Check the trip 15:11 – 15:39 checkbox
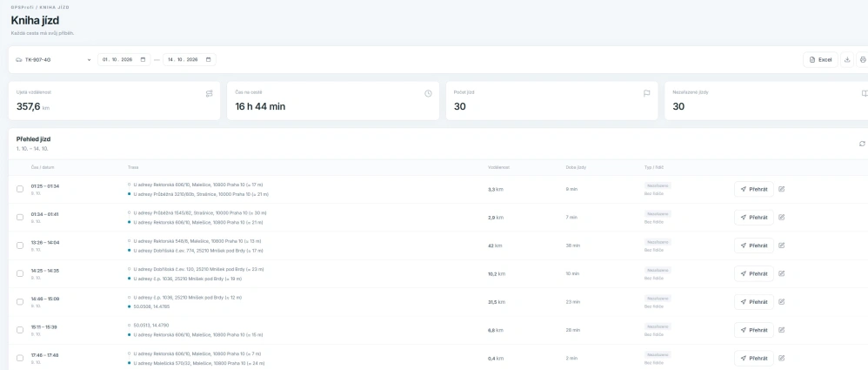The width and height of the screenshot is (868, 370). pos(20,330)
